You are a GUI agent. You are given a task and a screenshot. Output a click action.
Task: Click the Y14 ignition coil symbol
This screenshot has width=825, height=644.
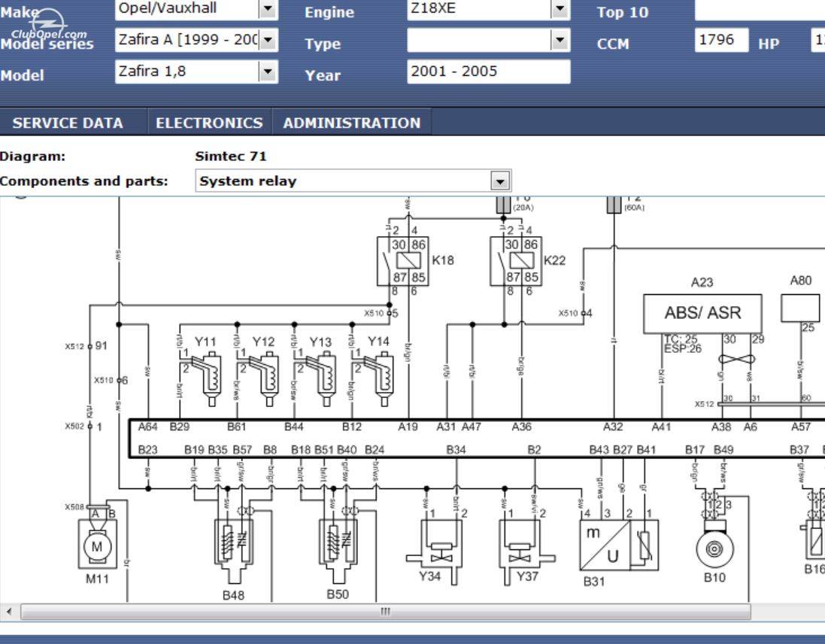click(x=378, y=380)
